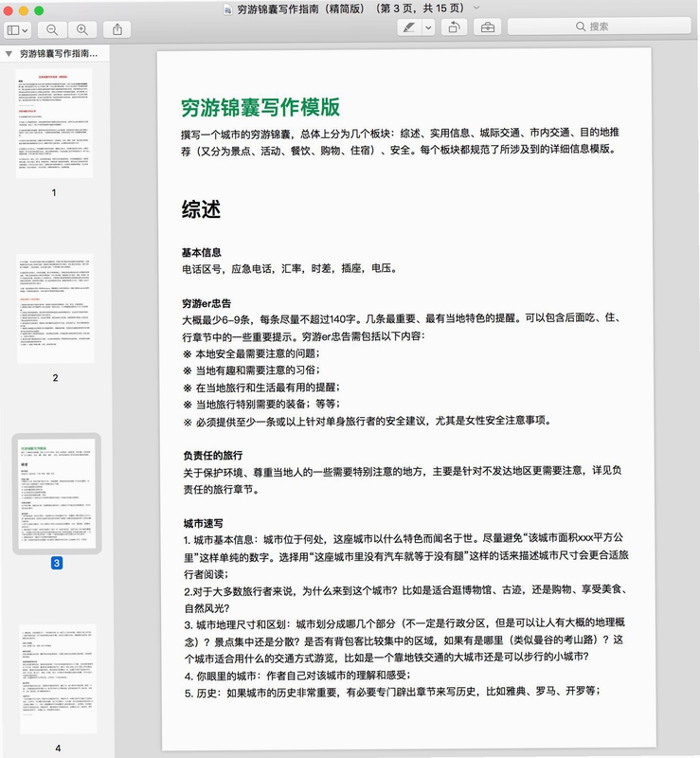Image resolution: width=700 pixels, height=758 pixels.
Task: Click the green fullscreen window button
Action: 39,10
